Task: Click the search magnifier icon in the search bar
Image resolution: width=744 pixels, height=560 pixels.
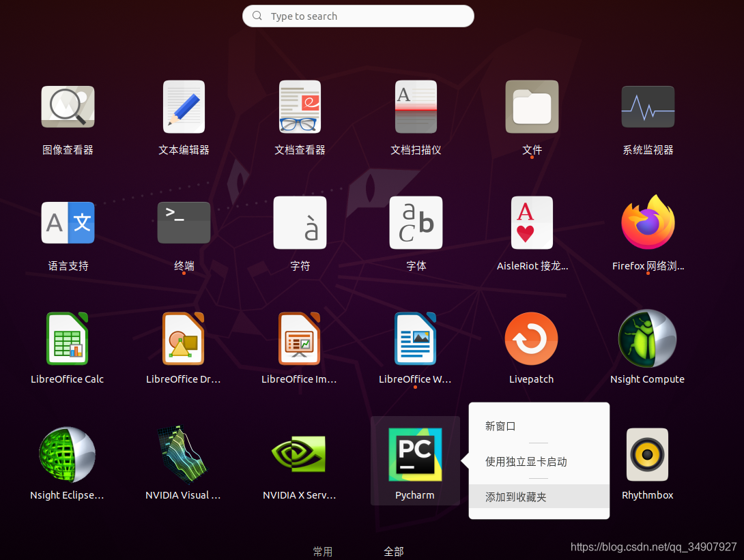Action: point(257,16)
